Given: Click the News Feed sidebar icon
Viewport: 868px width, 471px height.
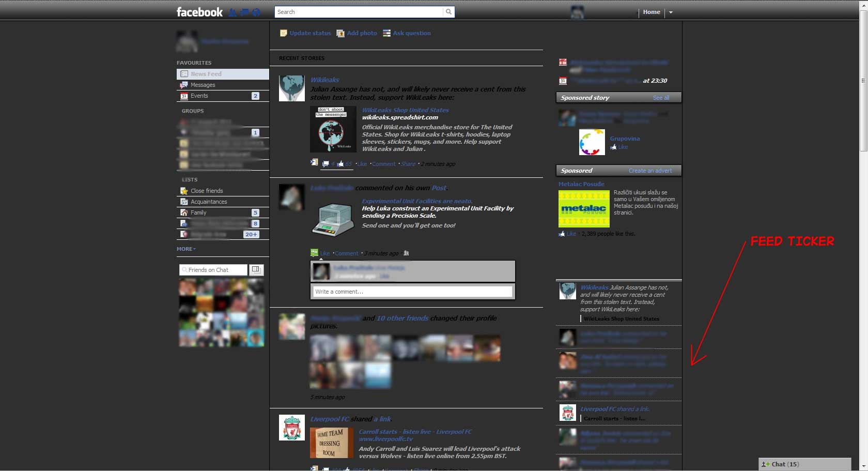Looking at the screenshot, I should tap(184, 74).
